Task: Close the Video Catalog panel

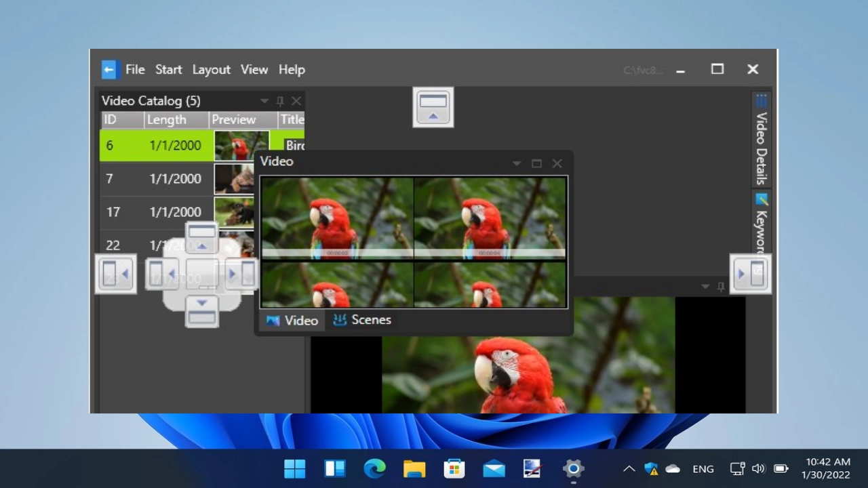Action: 296,101
